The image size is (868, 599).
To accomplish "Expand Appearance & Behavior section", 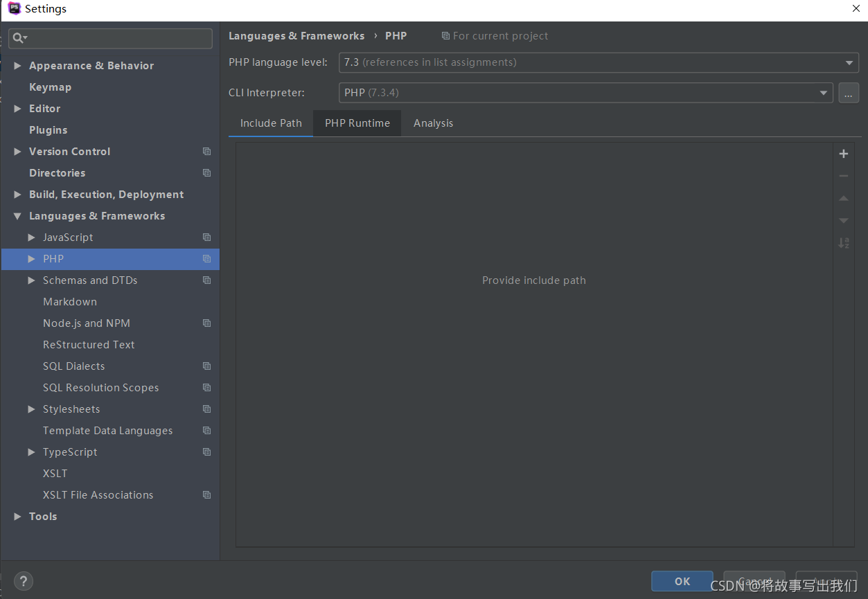I will [17, 66].
